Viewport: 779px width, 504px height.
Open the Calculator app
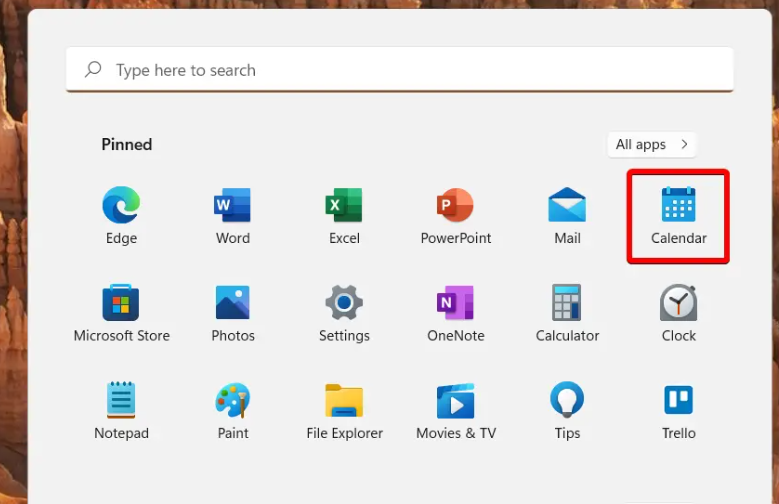tap(566, 302)
